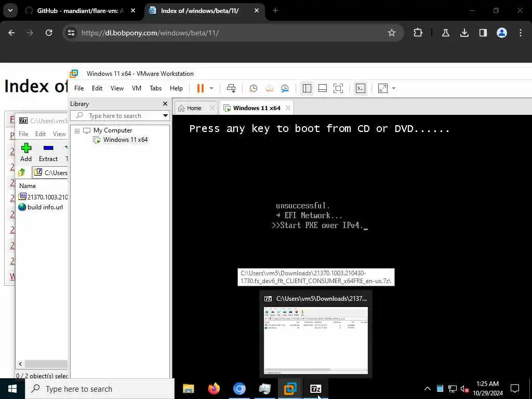View site information icon in address bar
This screenshot has height=399, width=532.
click(71, 33)
